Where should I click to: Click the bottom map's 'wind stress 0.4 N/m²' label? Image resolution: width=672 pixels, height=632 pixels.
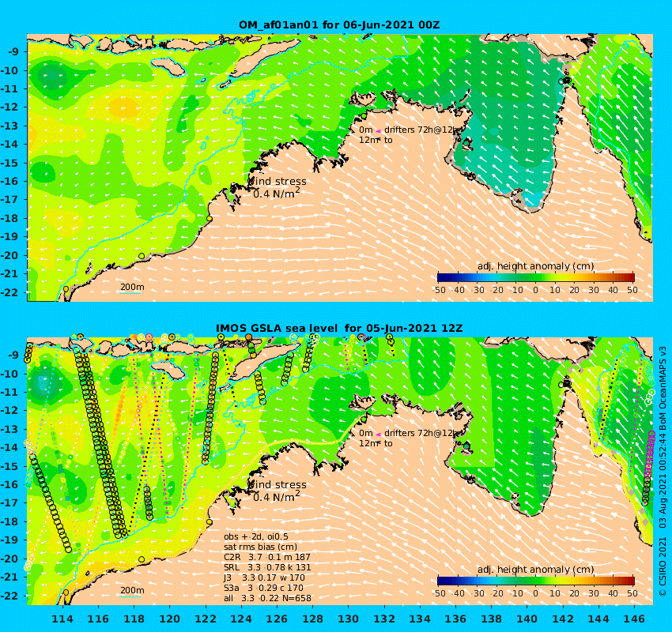278,491
